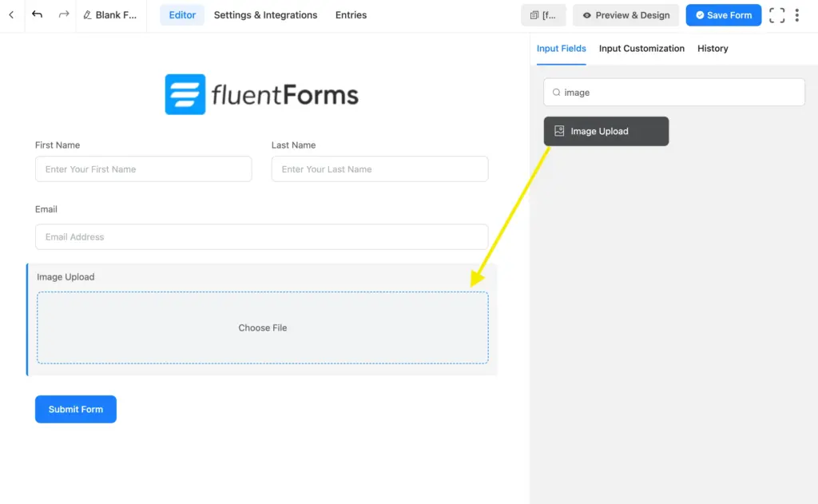Switch to Input Customization tab

pos(641,49)
